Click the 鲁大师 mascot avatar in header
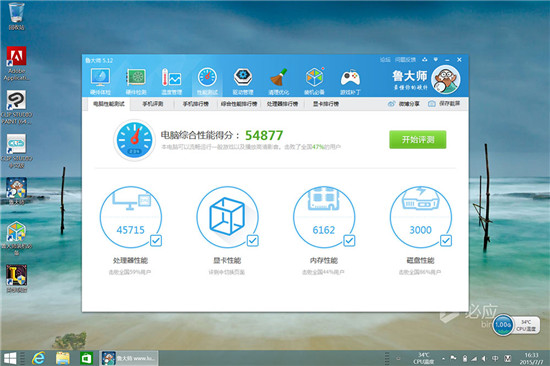 [445, 80]
